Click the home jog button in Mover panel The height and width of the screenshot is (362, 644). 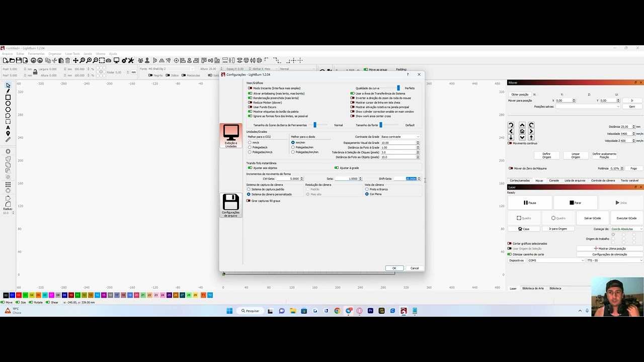(522, 131)
